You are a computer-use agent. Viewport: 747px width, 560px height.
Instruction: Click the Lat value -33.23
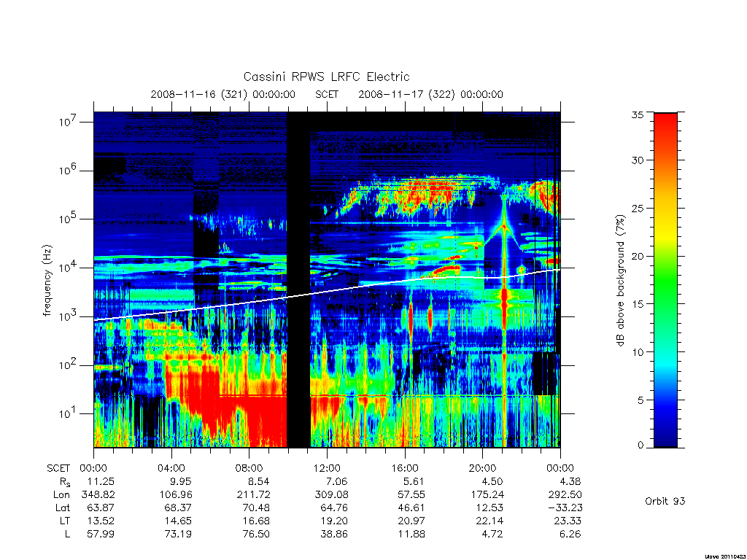[564, 507]
